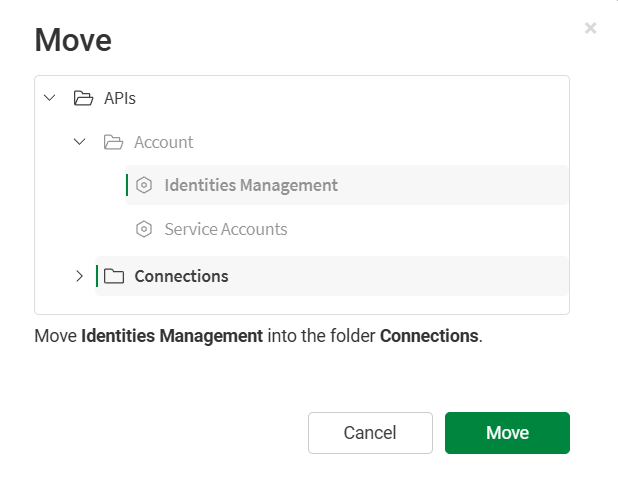
Task: Click the Move dialog title
Action: click(73, 40)
